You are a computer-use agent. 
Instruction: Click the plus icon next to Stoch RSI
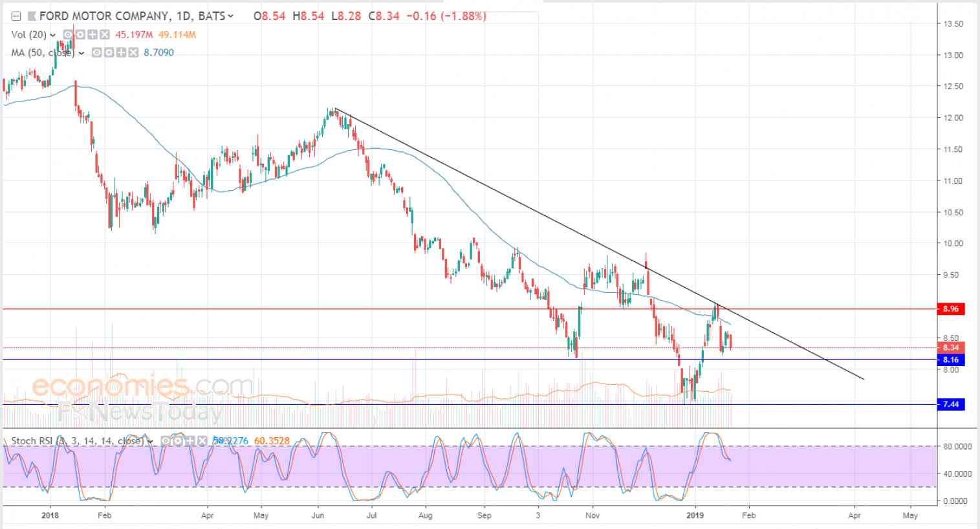[191, 441]
